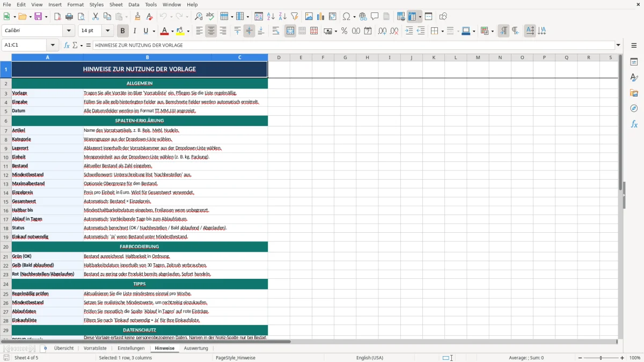
Task: Switch to the Auswertung sheet tab
Action: pos(196,348)
